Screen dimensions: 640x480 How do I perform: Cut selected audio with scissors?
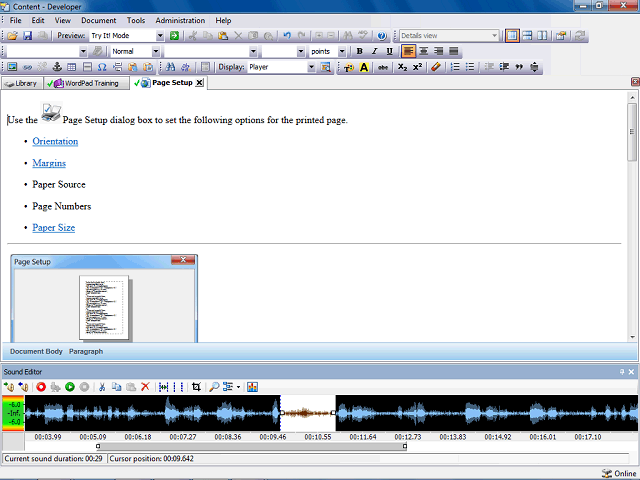pos(102,387)
